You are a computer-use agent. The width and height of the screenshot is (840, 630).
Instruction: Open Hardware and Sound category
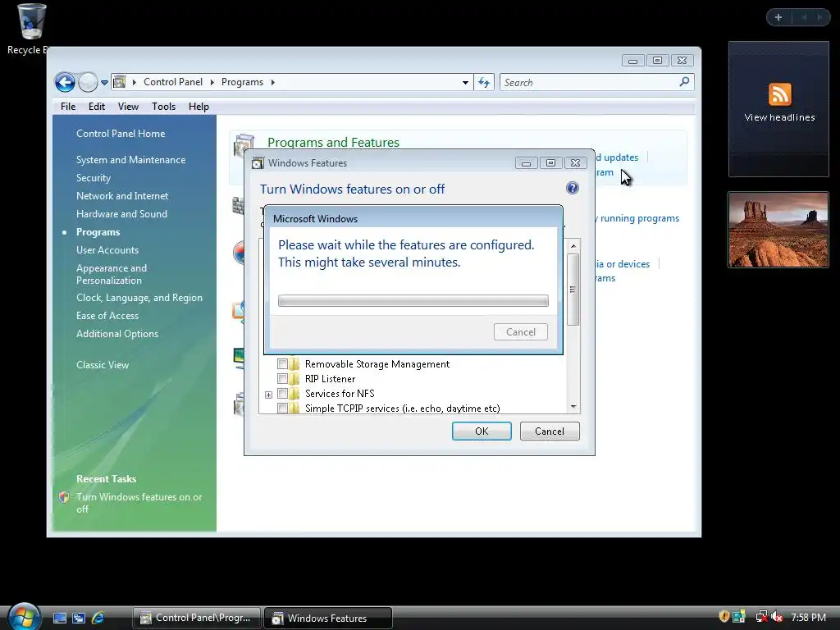[x=121, y=214]
